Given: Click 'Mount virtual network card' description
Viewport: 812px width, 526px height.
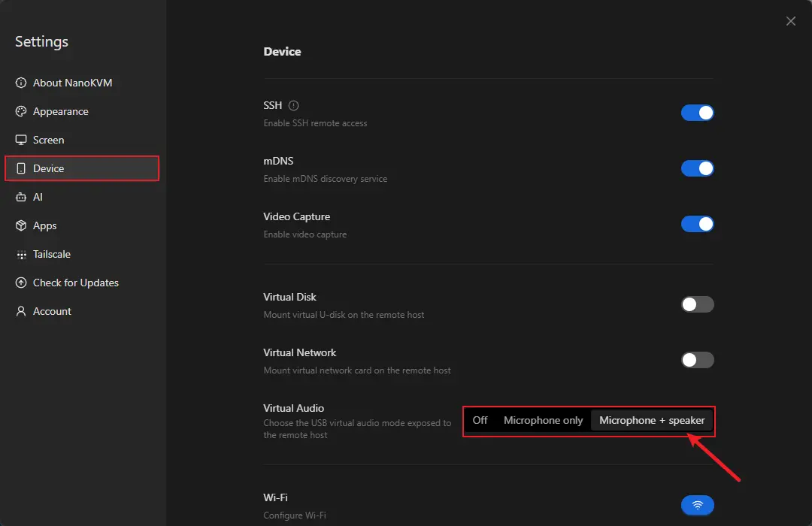Looking at the screenshot, I should (357, 370).
